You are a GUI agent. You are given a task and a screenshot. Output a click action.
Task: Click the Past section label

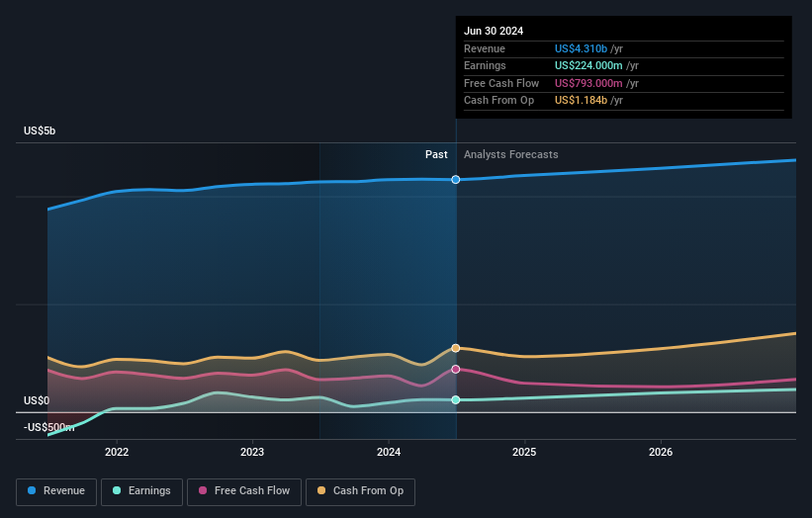[436, 154]
